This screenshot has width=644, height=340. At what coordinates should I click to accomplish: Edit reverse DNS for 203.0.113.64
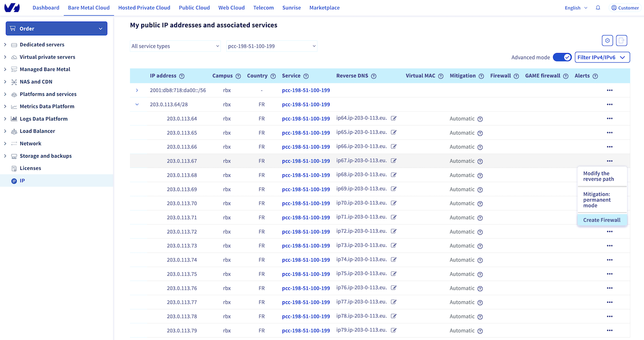(394, 119)
